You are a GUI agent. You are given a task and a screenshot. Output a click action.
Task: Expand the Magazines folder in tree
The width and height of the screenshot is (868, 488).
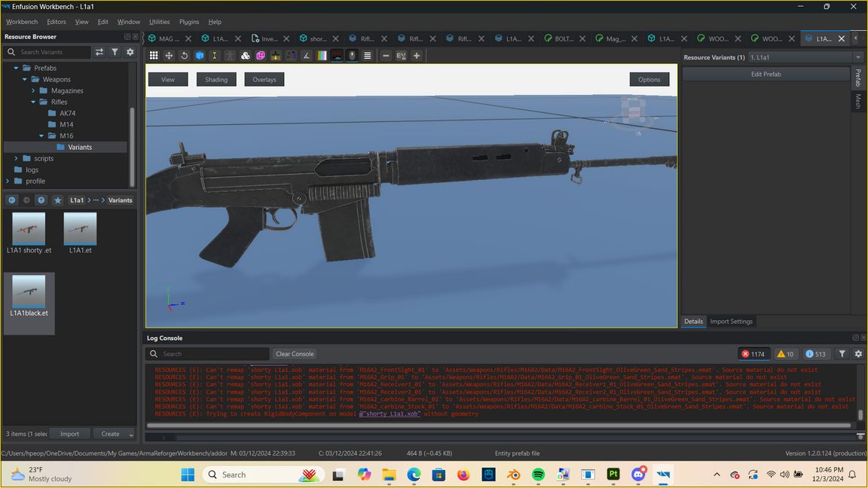coord(33,91)
